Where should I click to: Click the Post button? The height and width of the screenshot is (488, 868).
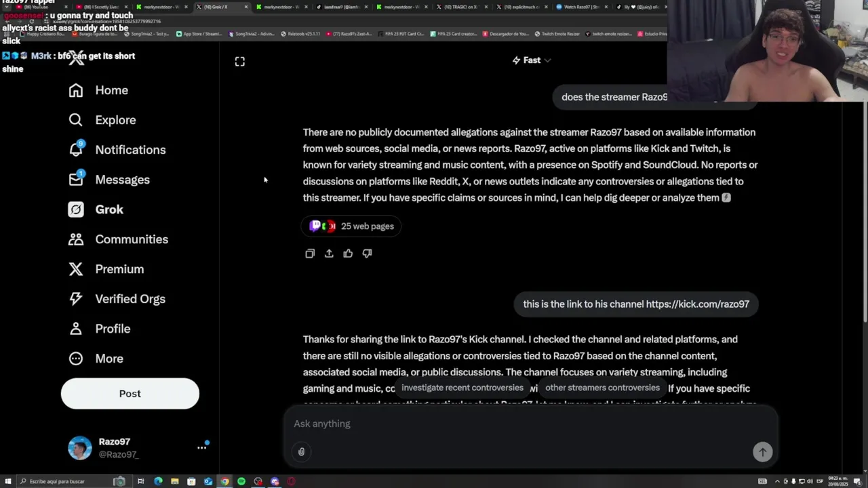[x=130, y=394]
